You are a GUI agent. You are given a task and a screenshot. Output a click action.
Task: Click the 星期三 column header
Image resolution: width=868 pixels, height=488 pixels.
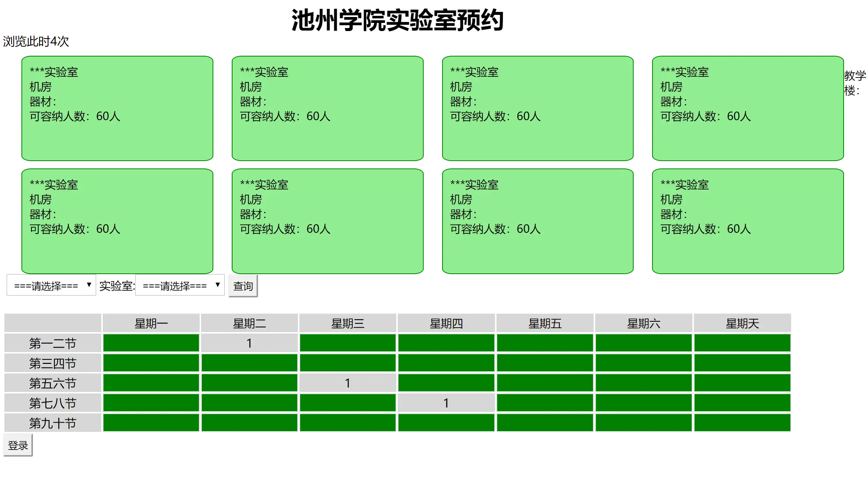(348, 324)
